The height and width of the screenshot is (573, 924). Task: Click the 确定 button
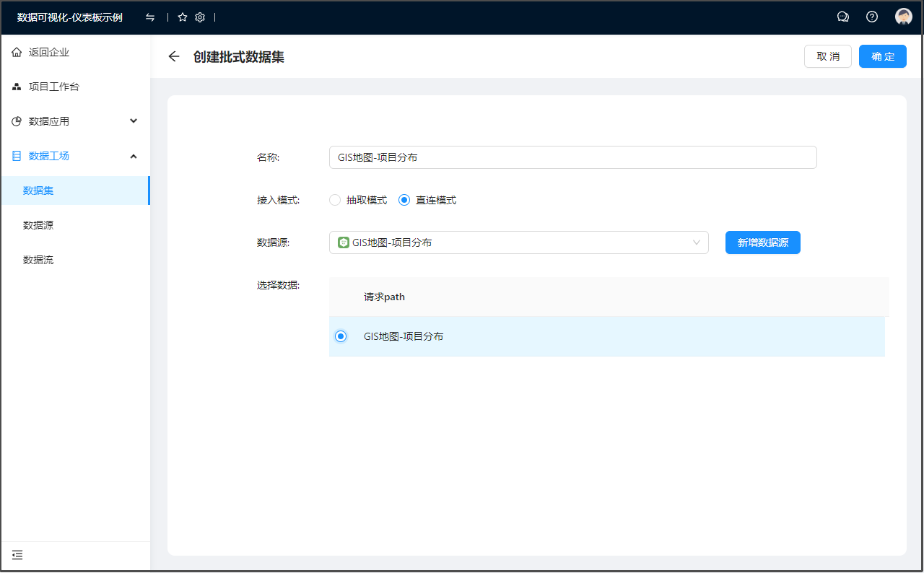click(x=882, y=56)
